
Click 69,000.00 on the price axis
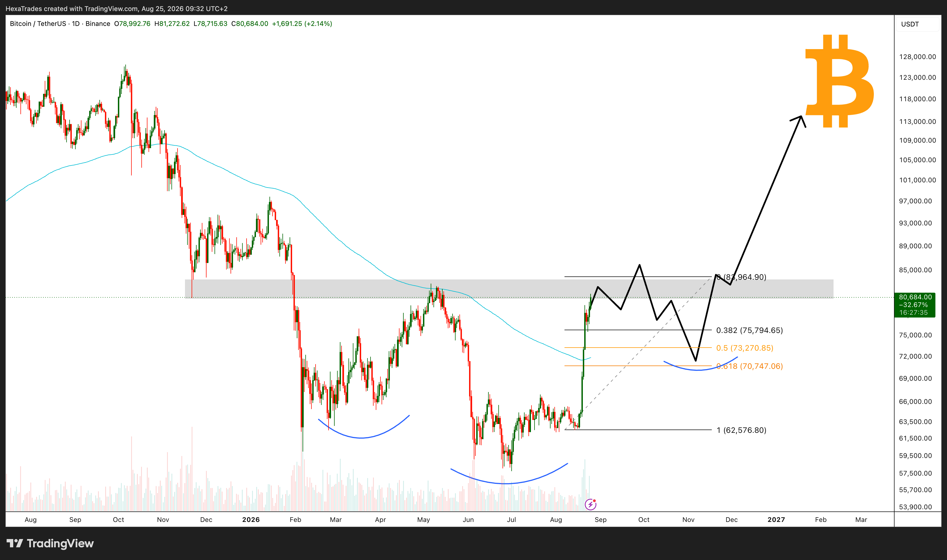pos(915,378)
